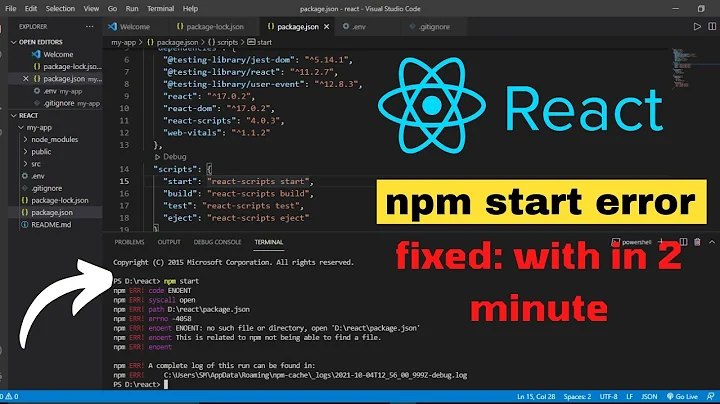Maximize the panel with the up chevron
The image size is (720, 404).
click(712, 242)
